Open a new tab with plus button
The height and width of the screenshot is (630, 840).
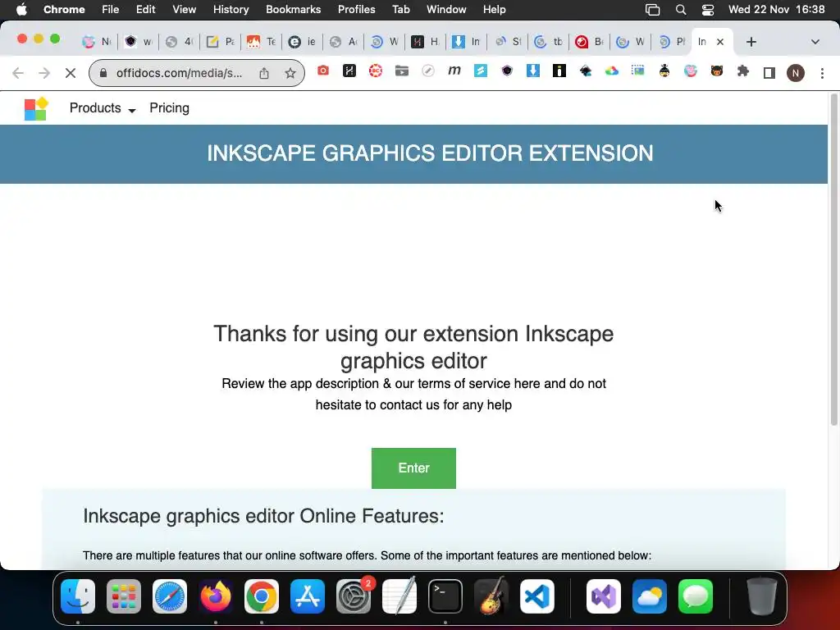751,42
